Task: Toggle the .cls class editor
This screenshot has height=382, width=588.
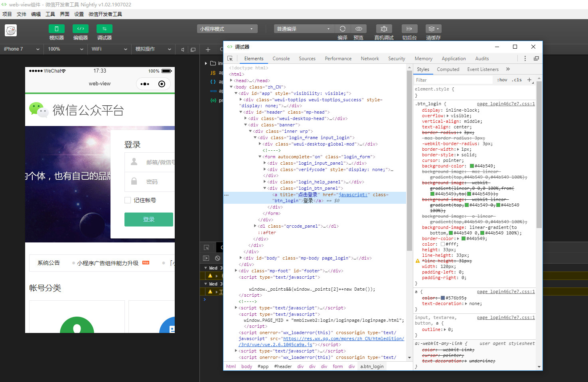Action: (x=517, y=80)
